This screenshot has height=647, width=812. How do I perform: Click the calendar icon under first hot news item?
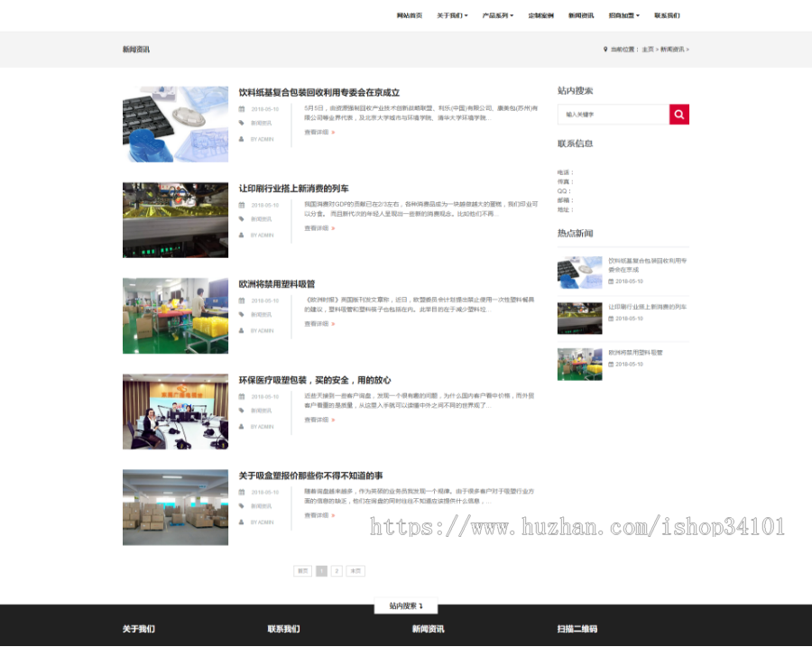(610, 281)
